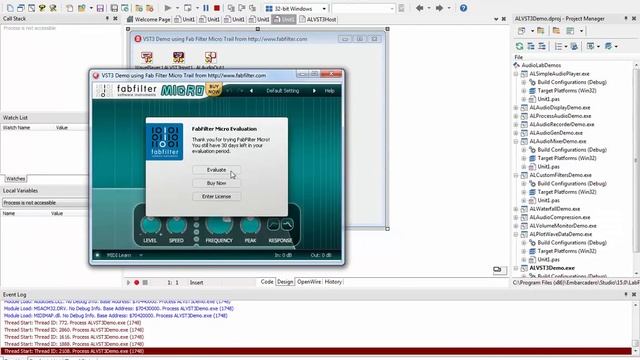This screenshot has height=360, width=640.
Task: Click the FabFilter LEVEL knob
Action: coord(150,225)
